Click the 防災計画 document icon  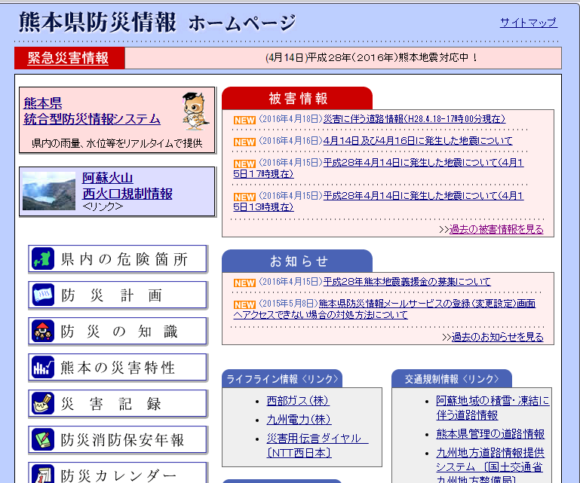tap(43, 295)
